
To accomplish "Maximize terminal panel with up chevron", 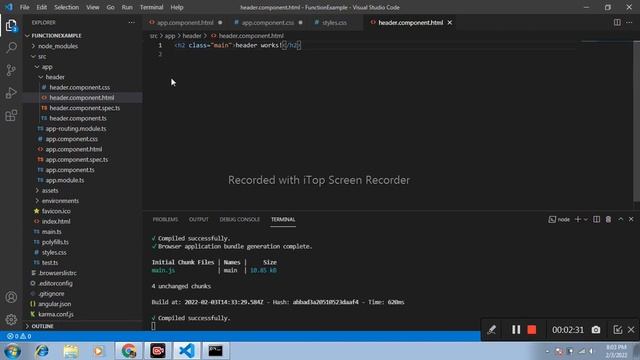I will pos(620,219).
